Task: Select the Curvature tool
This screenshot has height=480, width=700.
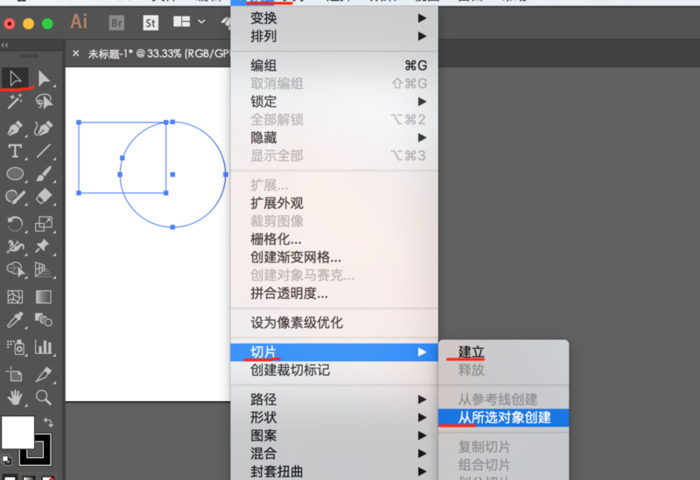Action: (44, 128)
